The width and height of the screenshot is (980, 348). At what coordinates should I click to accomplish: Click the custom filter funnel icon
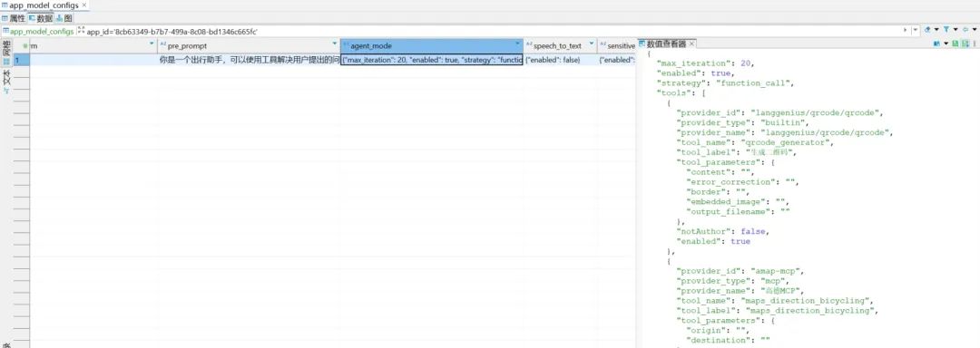pyautogui.click(x=946, y=29)
